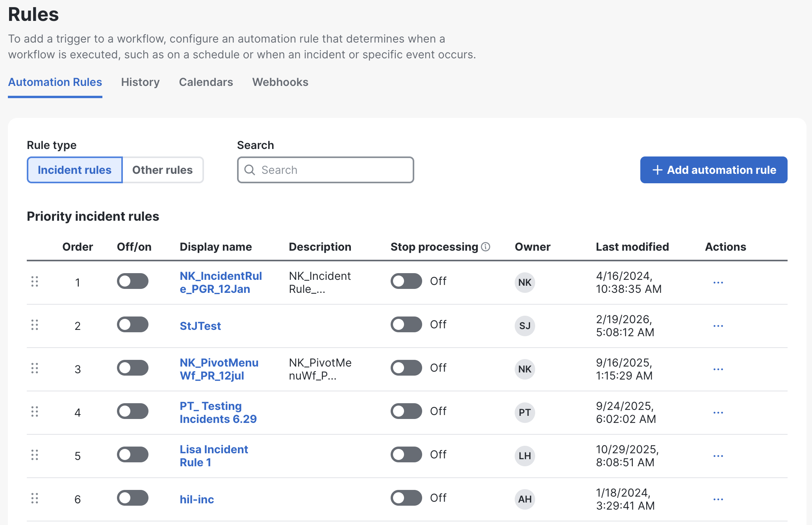Click Add automation rule button
Image resolution: width=812 pixels, height=525 pixels.
coord(714,170)
